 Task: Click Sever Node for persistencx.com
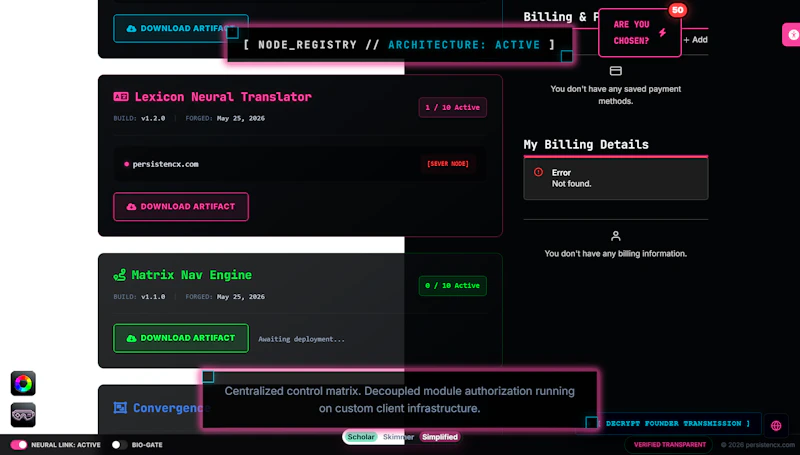point(447,164)
